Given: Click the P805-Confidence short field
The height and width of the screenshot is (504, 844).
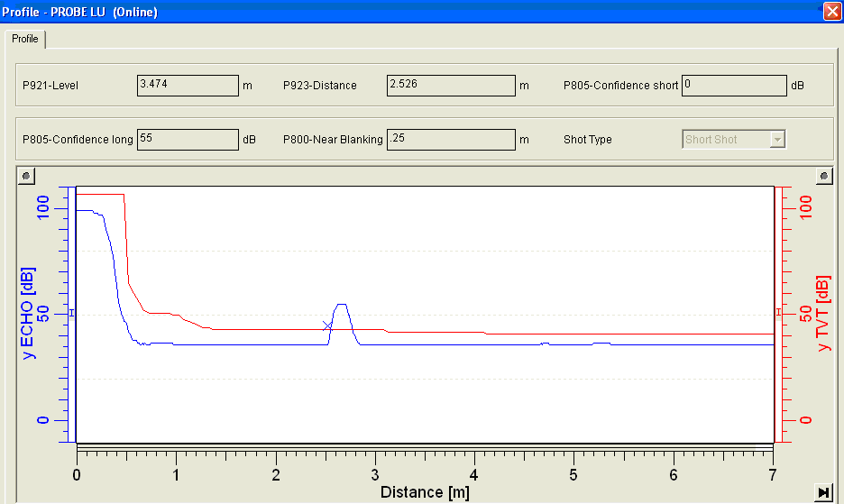Looking at the screenshot, I should [734, 85].
